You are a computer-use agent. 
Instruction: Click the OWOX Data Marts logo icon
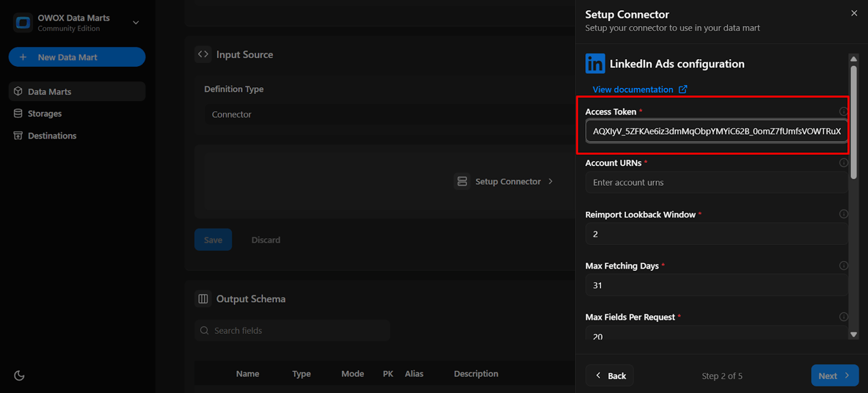(x=24, y=23)
